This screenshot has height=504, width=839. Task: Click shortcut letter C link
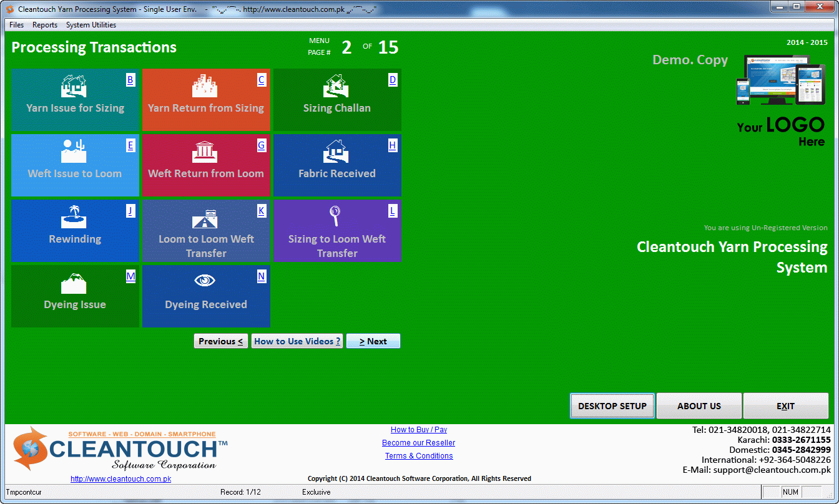pyautogui.click(x=262, y=80)
